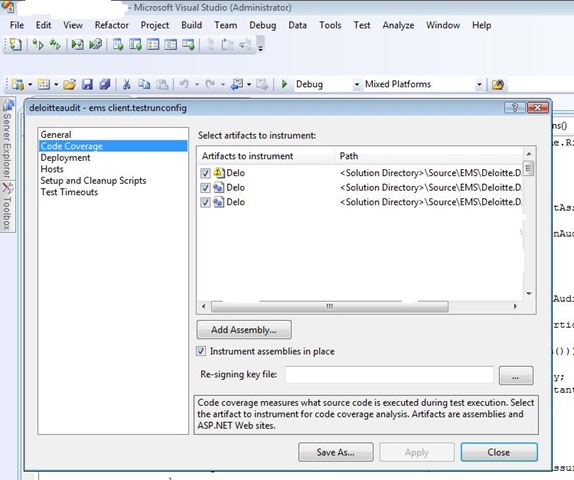The image size is (574, 480).
Task: Click the Save As button
Action: tap(336, 452)
